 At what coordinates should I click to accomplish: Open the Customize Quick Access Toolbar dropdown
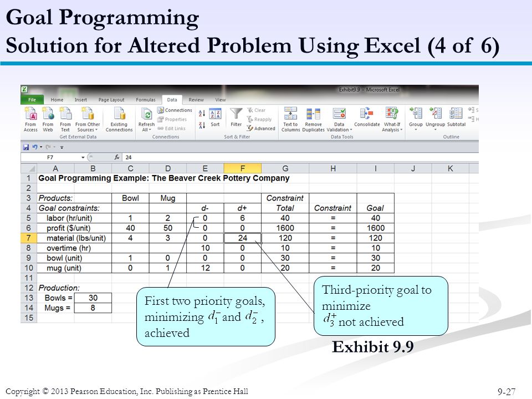pos(62,147)
